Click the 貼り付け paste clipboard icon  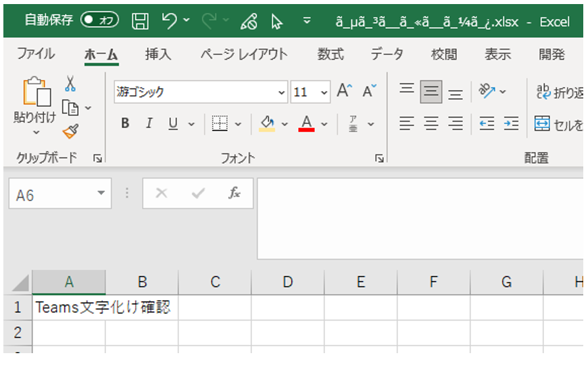click(36, 91)
